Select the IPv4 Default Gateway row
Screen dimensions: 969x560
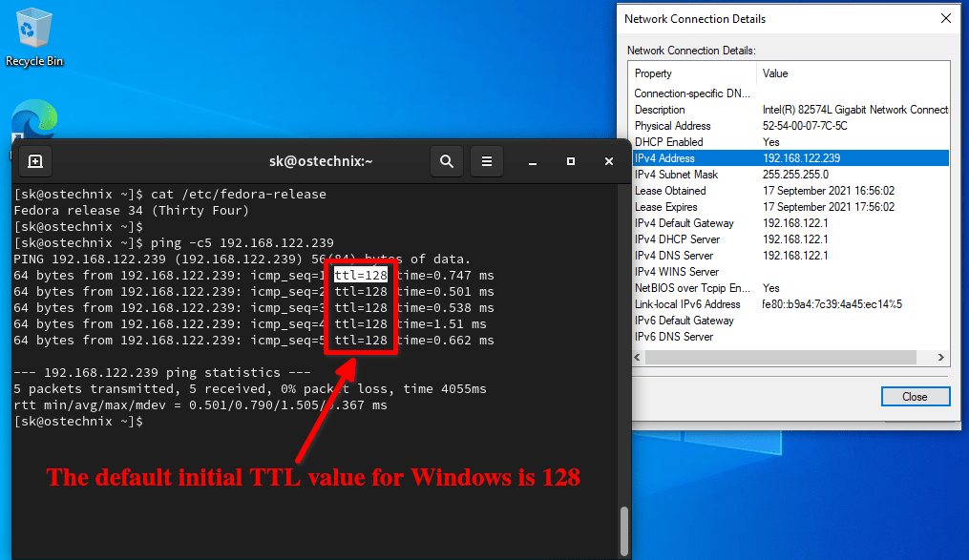pos(790,223)
